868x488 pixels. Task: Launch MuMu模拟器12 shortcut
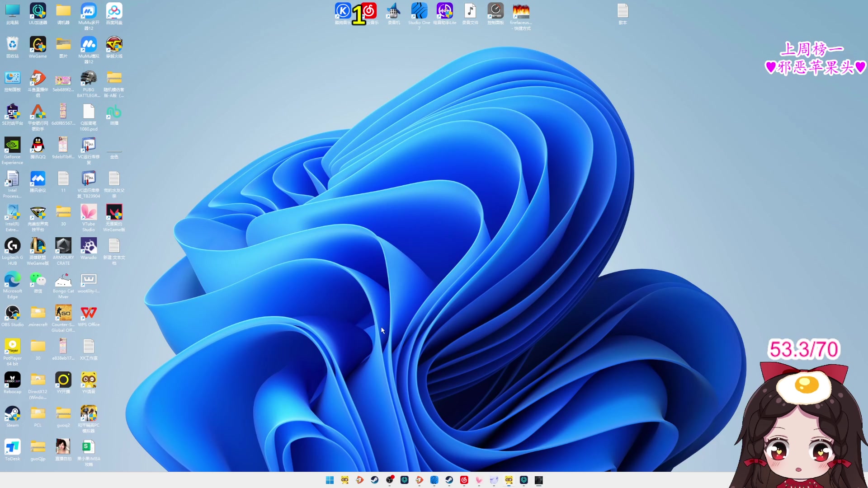click(89, 50)
